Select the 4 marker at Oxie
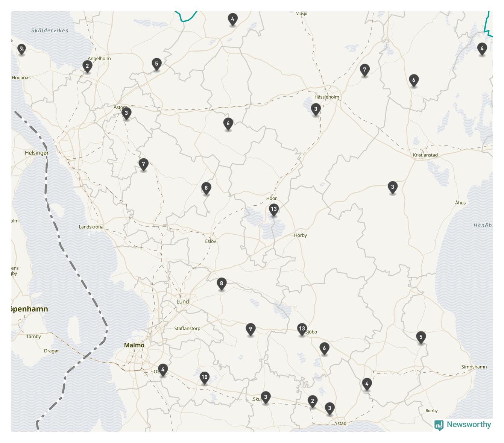This screenshot has width=504, height=443. point(163,370)
